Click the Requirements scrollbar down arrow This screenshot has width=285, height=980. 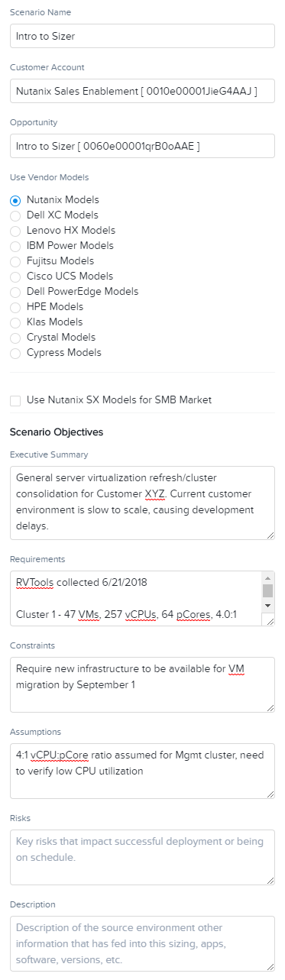click(x=268, y=605)
